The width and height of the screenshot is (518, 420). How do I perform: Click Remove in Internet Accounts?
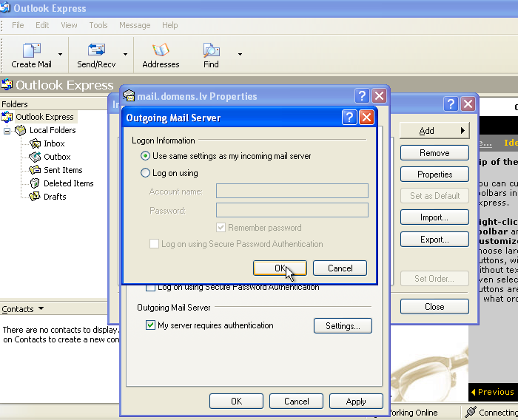pyautogui.click(x=434, y=153)
